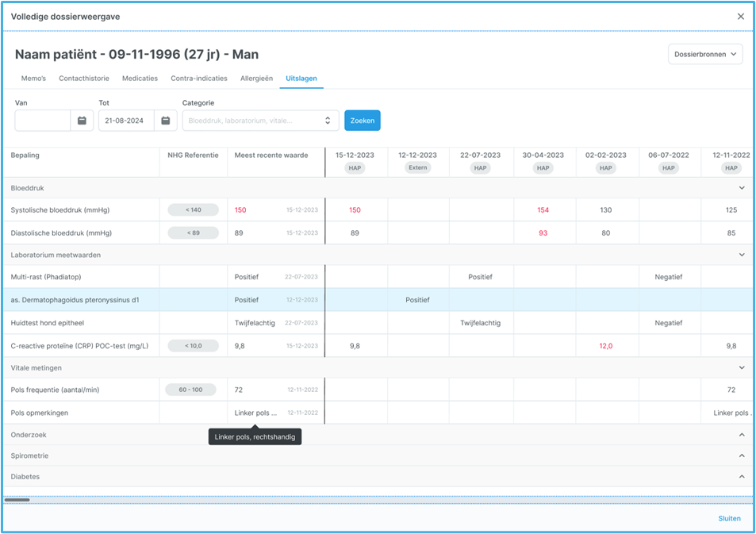Screen dimensions: 756x534
Task: Switch to the Memo's tab
Action: [33, 79]
